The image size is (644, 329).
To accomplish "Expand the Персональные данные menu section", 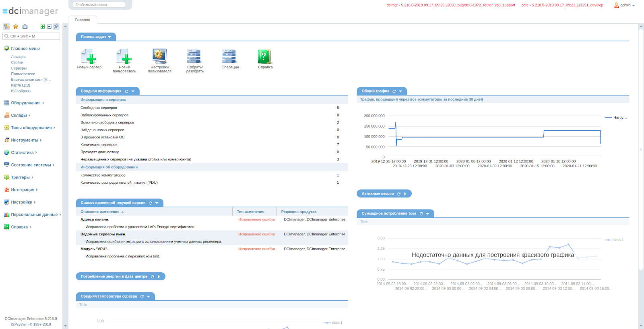I will coord(34,215).
